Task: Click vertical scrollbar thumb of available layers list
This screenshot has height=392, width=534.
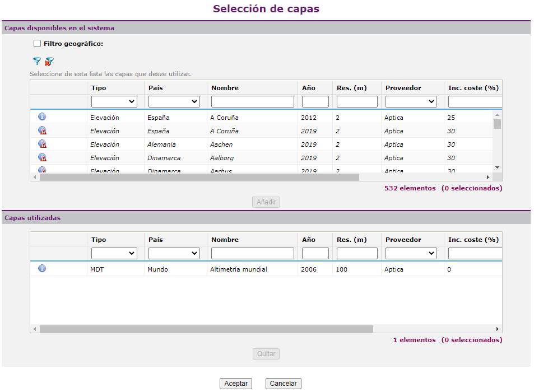Action: pos(497,124)
